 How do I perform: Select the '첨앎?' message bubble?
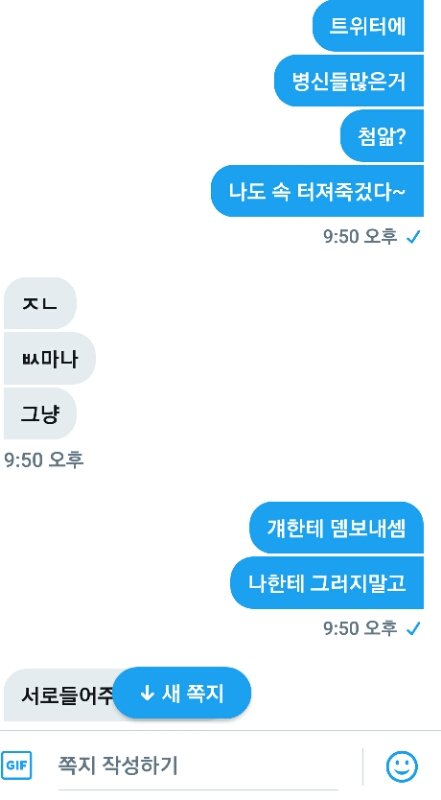point(382,136)
